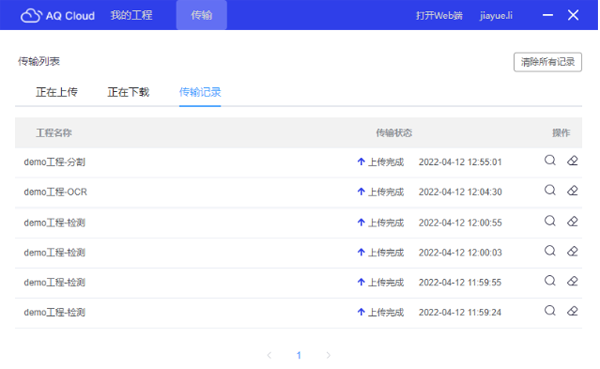The image size is (600, 369).
Task: Switch to the 正在下载 tab
Action: click(128, 92)
